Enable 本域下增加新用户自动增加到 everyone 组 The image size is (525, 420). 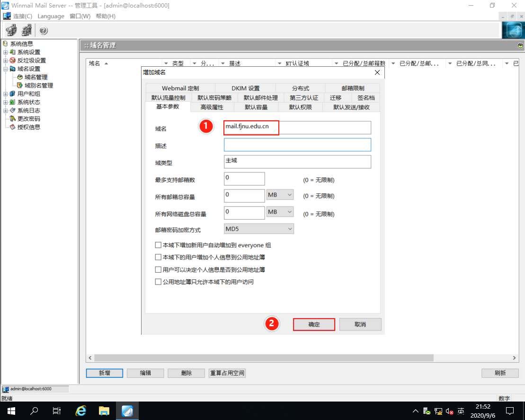pyautogui.click(x=158, y=245)
